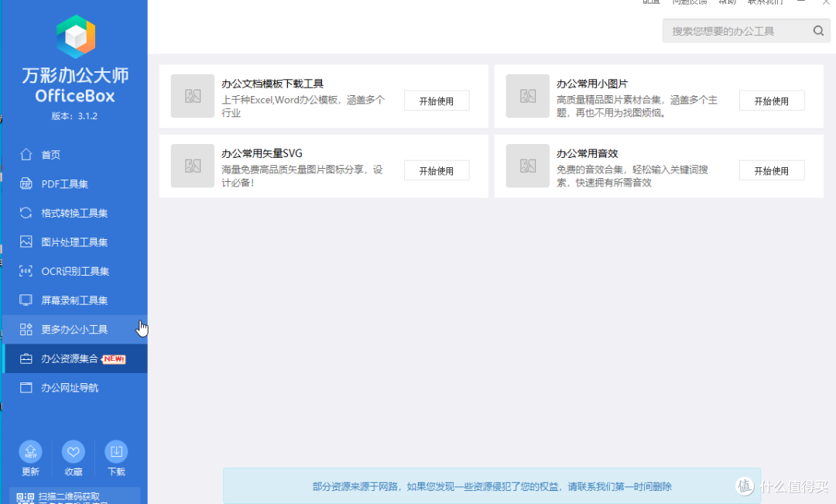Click the 办公文档模板下载工具 placeholder thumbnail
836x504 pixels.
(193, 96)
